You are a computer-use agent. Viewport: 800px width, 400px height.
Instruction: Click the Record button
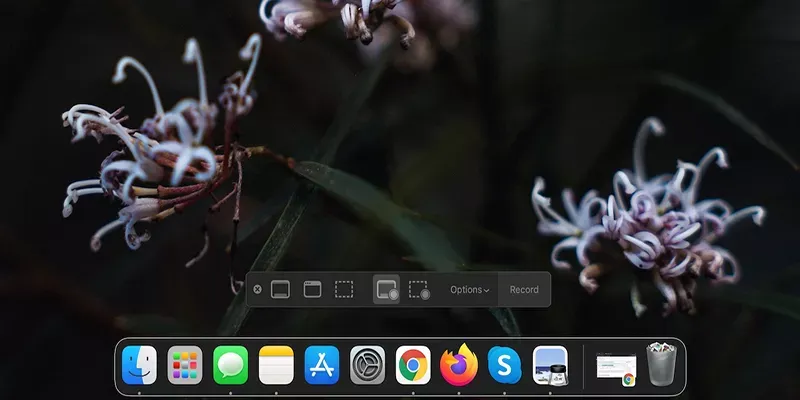(x=524, y=290)
